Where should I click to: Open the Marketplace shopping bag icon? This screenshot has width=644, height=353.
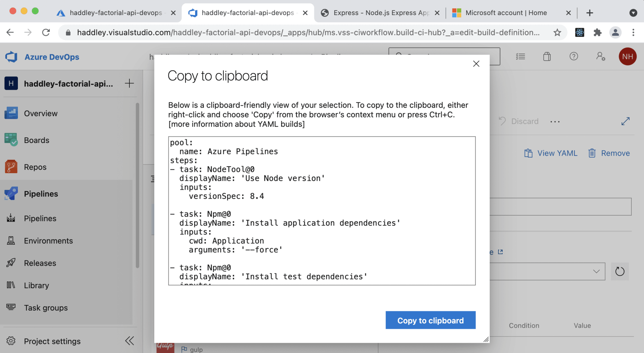point(547,56)
